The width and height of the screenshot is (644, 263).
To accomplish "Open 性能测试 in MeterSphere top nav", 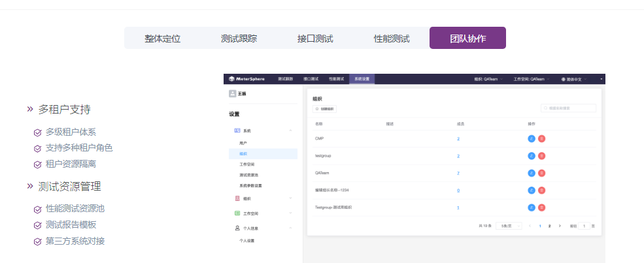I will coord(336,79).
